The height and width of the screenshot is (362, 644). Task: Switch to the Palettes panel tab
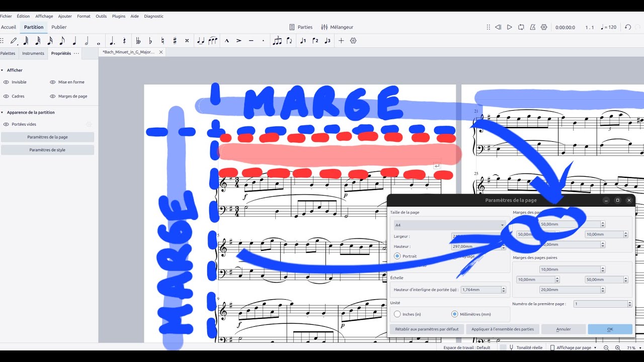pos(8,53)
